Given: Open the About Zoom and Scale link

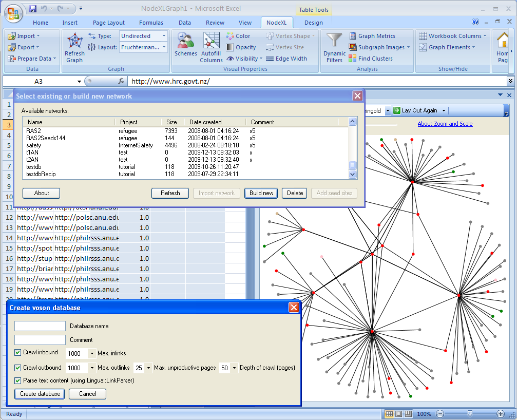Looking at the screenshot, I should coord(445,124).
